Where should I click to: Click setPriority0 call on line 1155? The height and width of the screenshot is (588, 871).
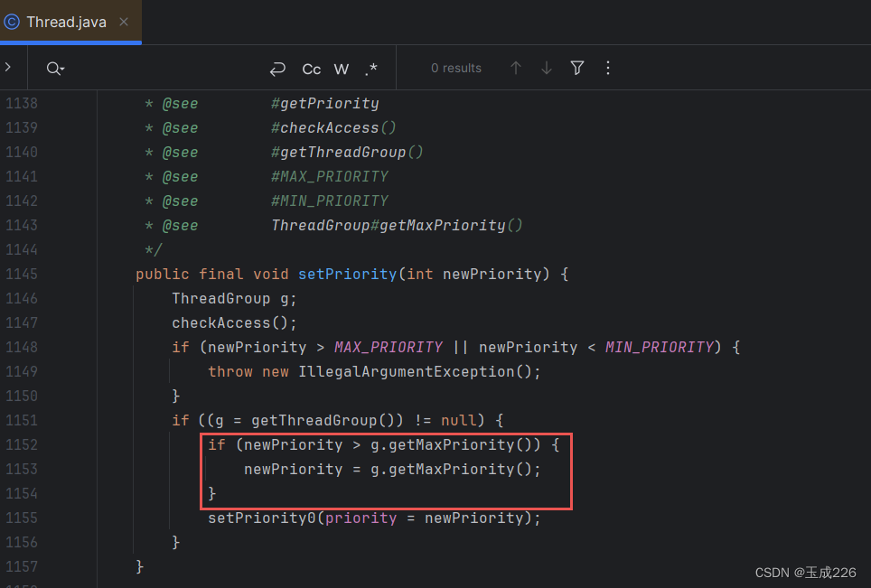(262, 518)
